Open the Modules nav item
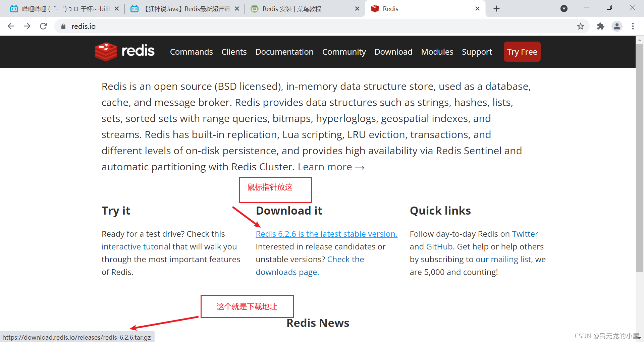Image resolution: width=644 pixels, height=342 pixels. pyautogui.click(x=437, y=52)
